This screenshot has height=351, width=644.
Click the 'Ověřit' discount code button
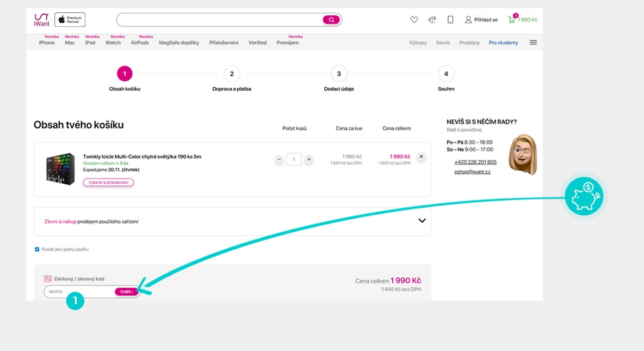tap(126, 291)
